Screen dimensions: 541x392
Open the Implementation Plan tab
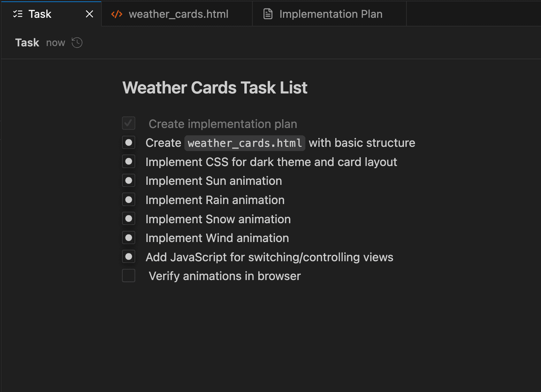point(330,14)
